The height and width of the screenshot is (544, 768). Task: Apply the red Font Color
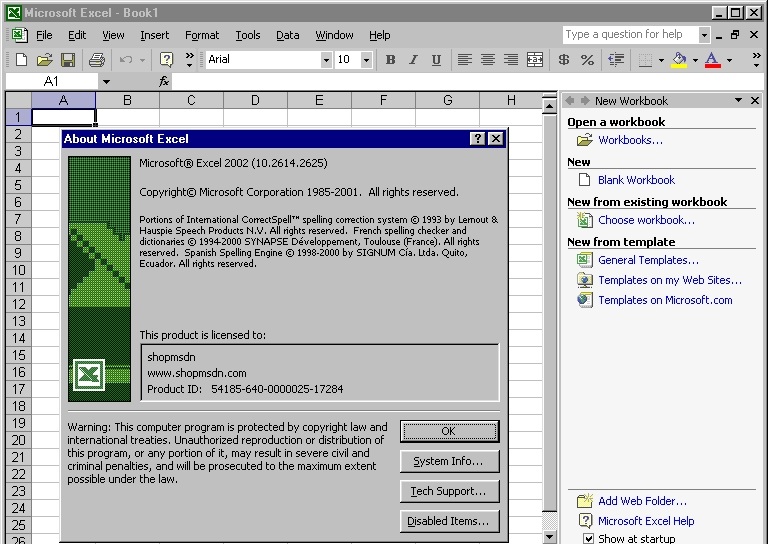(713, 60)
